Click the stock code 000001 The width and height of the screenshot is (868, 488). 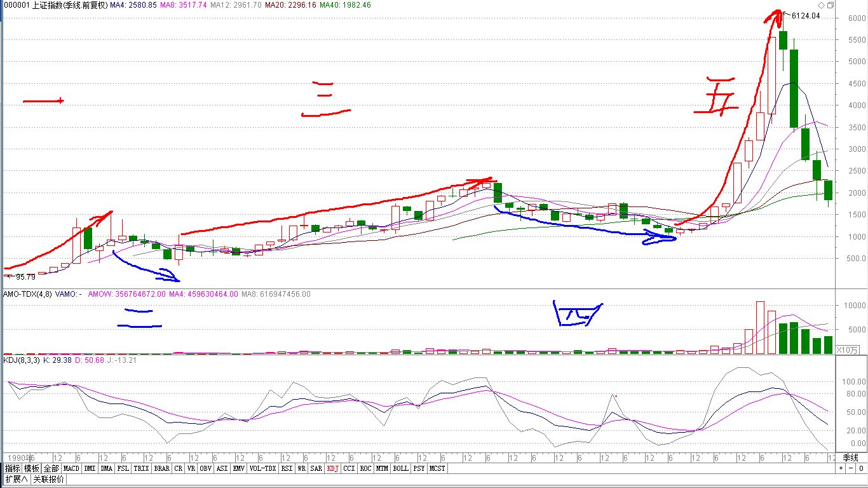click(16, 5)
